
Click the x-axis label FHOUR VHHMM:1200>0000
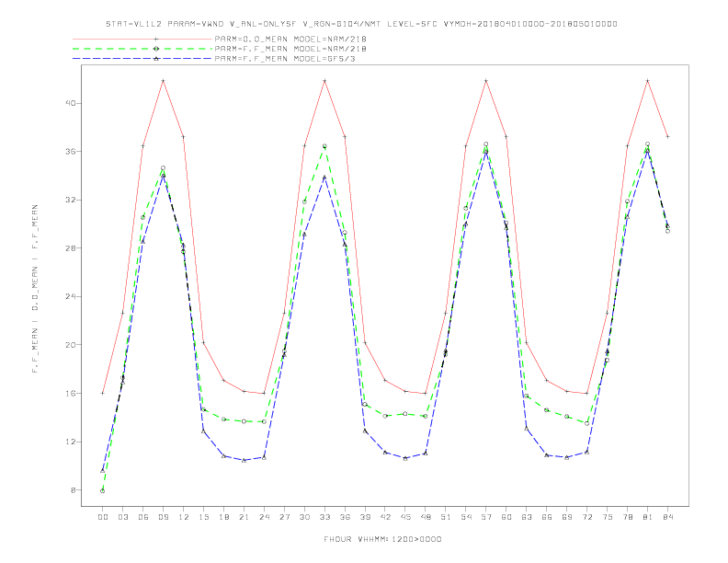[382, 539]
